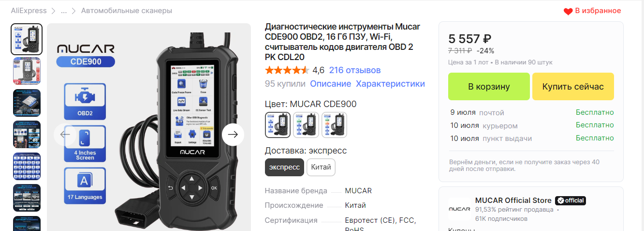Show the next product image with the right arrow
The width and height of the screenshot is (644, 231).
coord(233,135)
